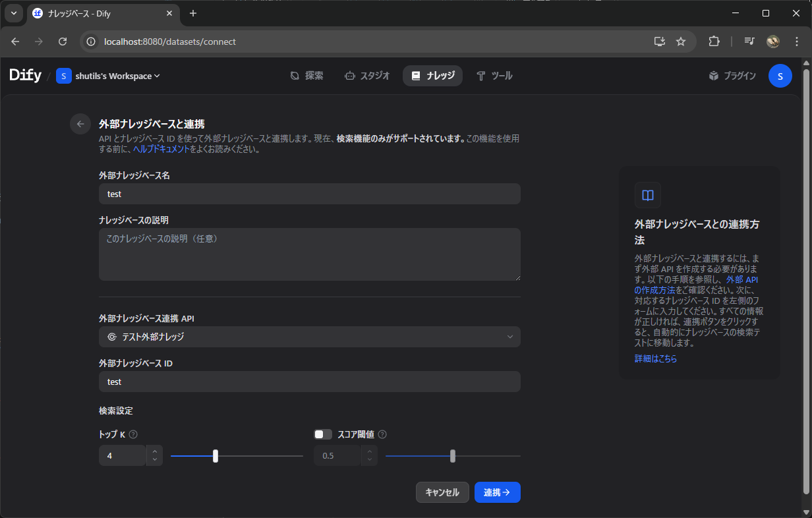Open the shutils's Workspace account avatar
812x518 pixels.
coord(780,76)
